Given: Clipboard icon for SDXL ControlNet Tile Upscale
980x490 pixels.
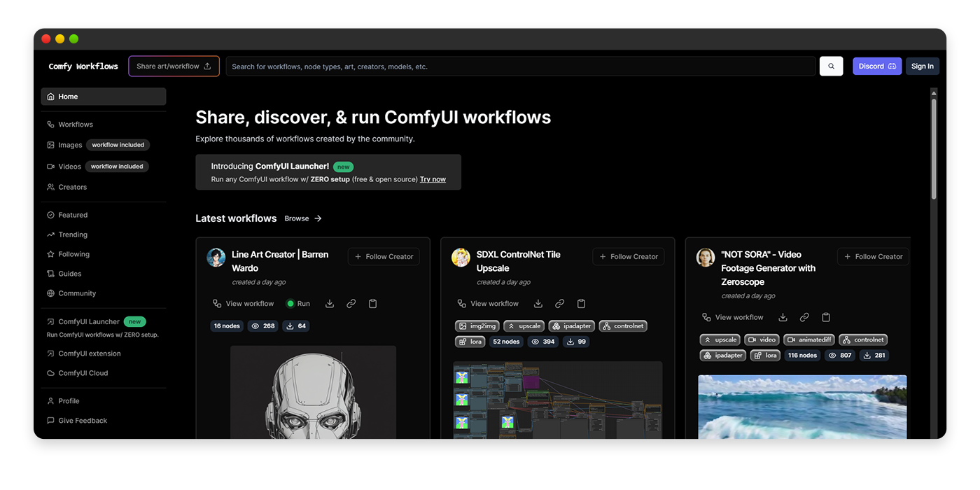Looking at the screenshot, I should [x=582, y=304].
